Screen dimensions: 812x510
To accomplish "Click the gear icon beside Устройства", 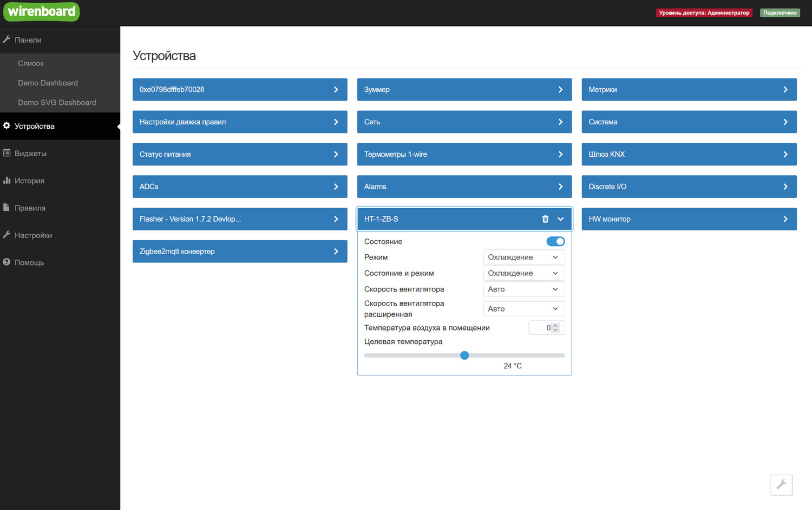I will [x=6, y=126].
